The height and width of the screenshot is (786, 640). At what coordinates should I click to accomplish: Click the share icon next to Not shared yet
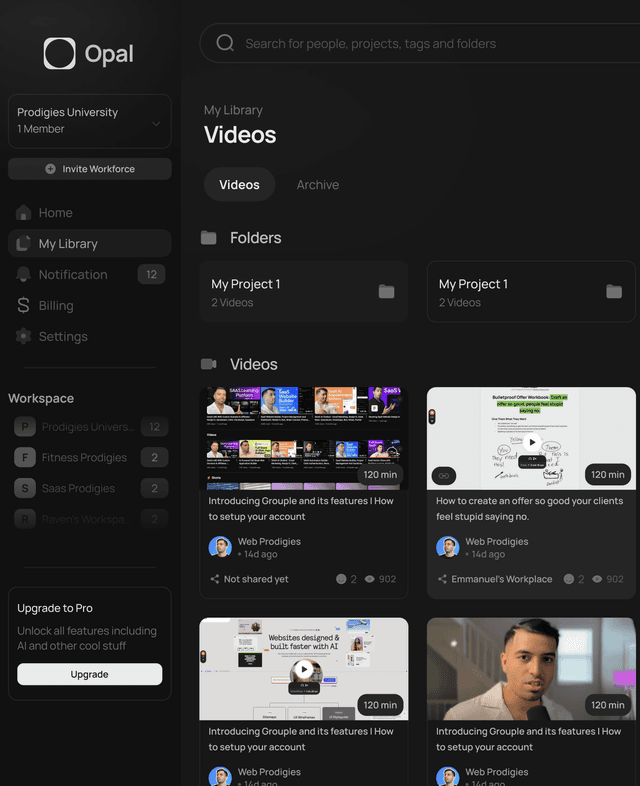[215, 579]
